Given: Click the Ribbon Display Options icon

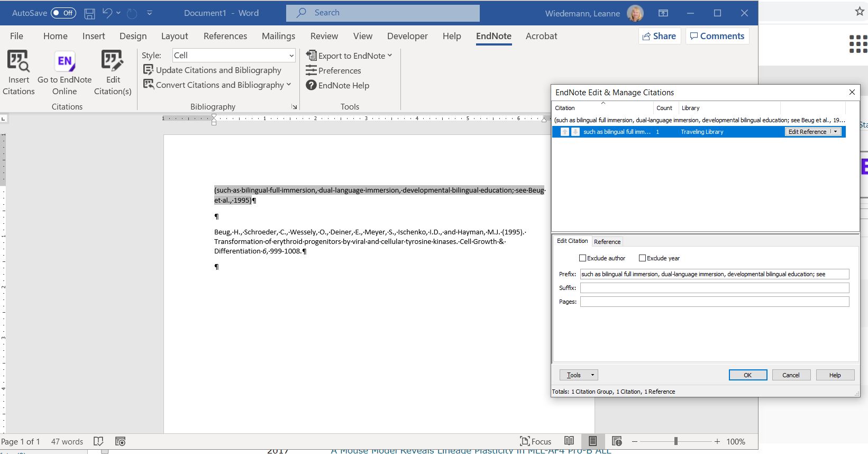Looking at the screenshot, I should 663,13.
